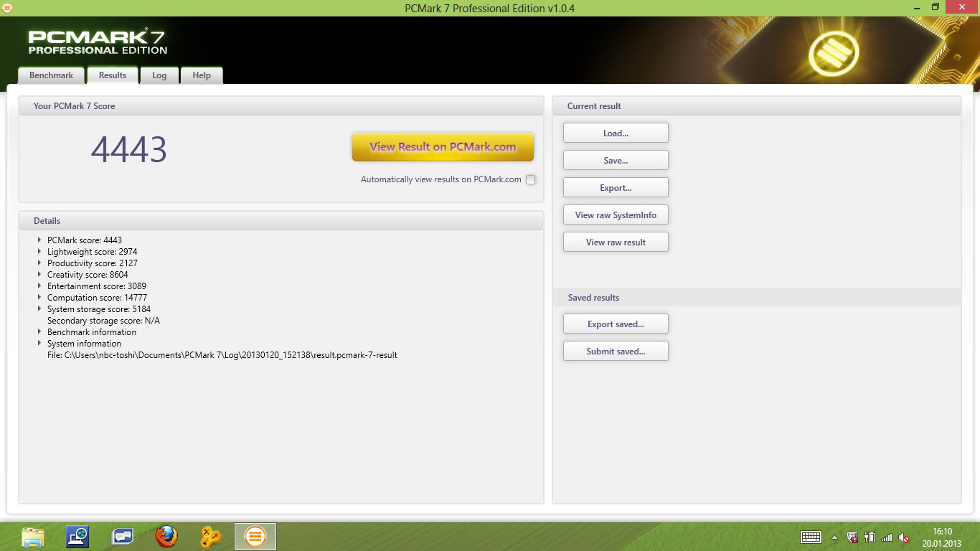Click the Creativity score: 8604 text
This screenshot has height=551, width=980.
(x=88, y=275)
